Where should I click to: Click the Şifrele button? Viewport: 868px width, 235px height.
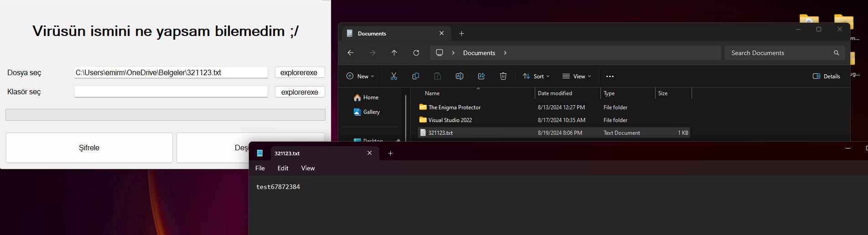coord(89,148)
